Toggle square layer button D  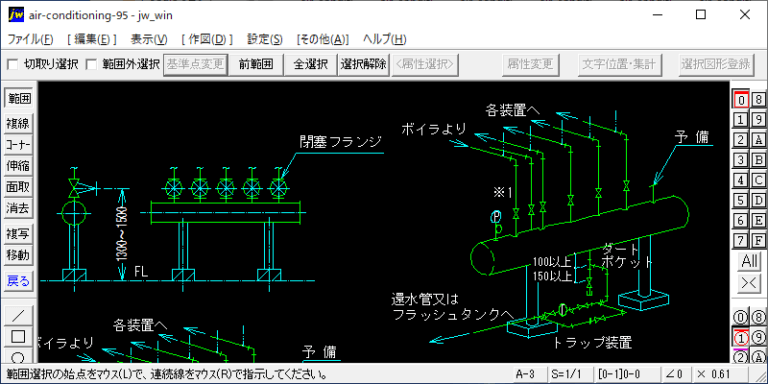pyautogui.click(x=759, y=200)
